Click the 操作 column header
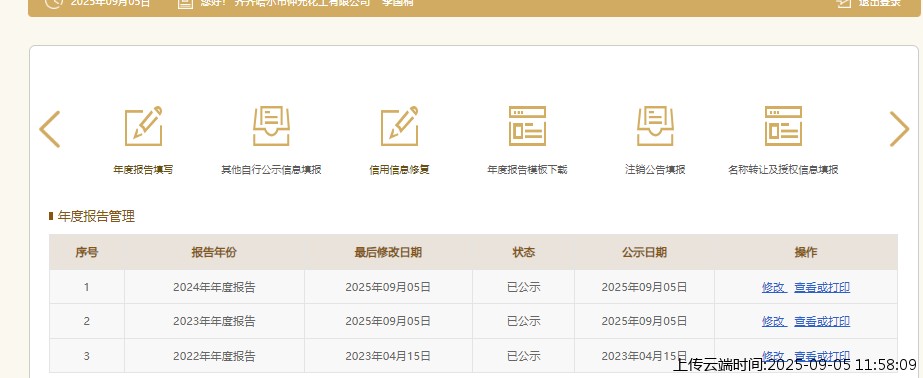Viewport: 923px width, 378px height. coord(806,253)
